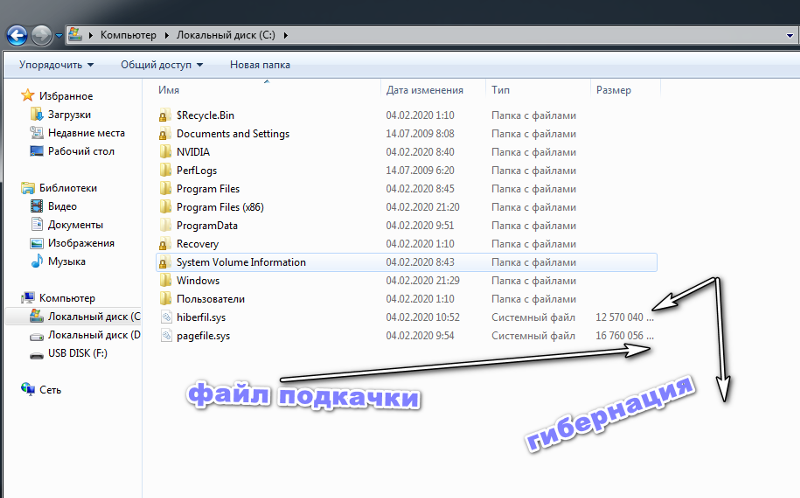
Task: Select the Windows folder name
Action: 198,281
